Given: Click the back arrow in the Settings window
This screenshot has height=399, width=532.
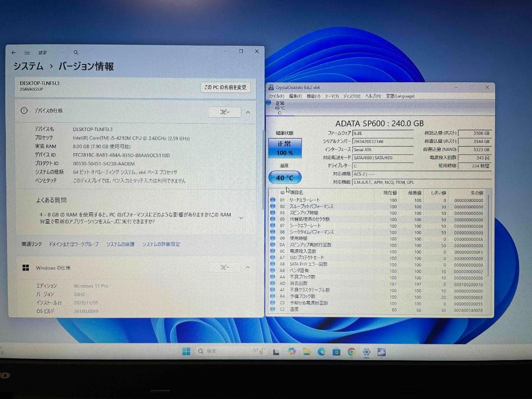Looking at the screenshot, I should coord(13,52).
